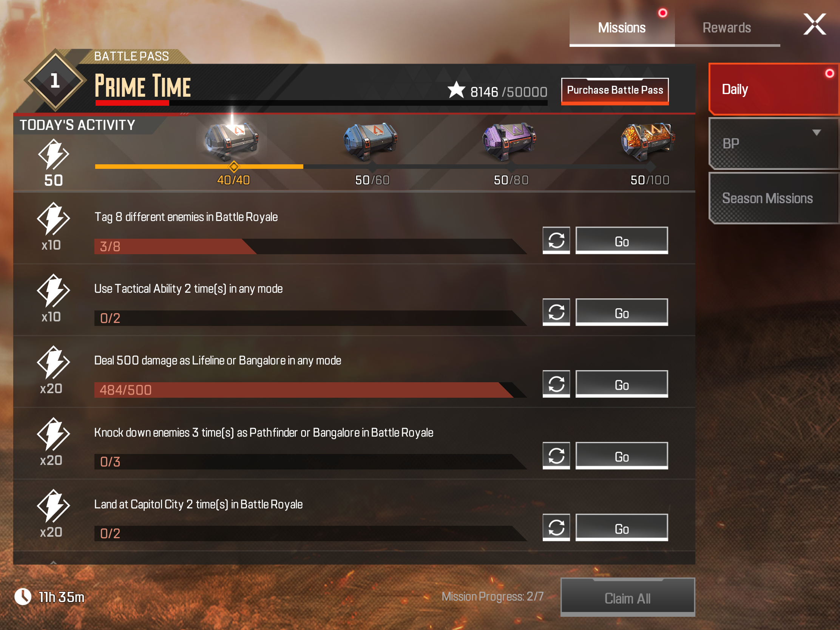
Task: Switch to the Missions tab
Action: [x=622, y=27]
